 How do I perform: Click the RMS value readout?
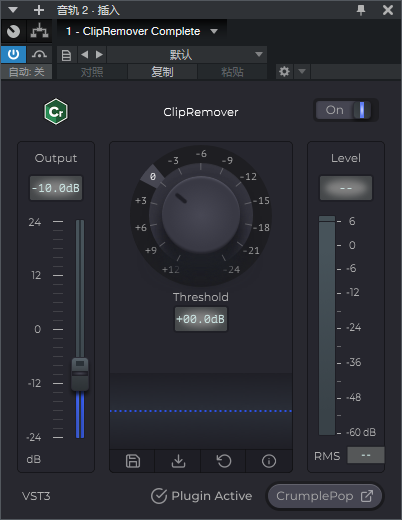(366, 455)
